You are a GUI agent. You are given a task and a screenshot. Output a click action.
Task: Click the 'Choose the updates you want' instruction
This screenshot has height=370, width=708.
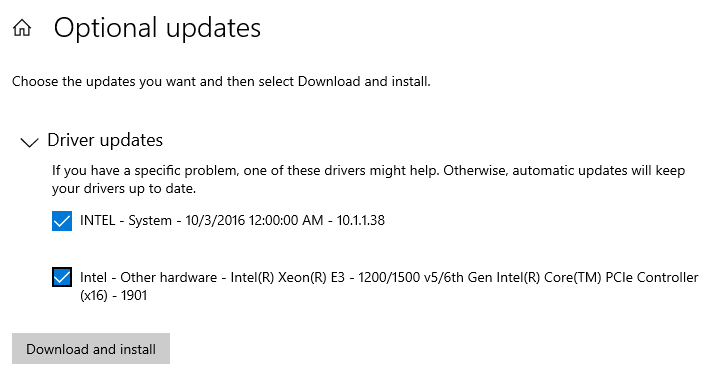pos(221,82)
